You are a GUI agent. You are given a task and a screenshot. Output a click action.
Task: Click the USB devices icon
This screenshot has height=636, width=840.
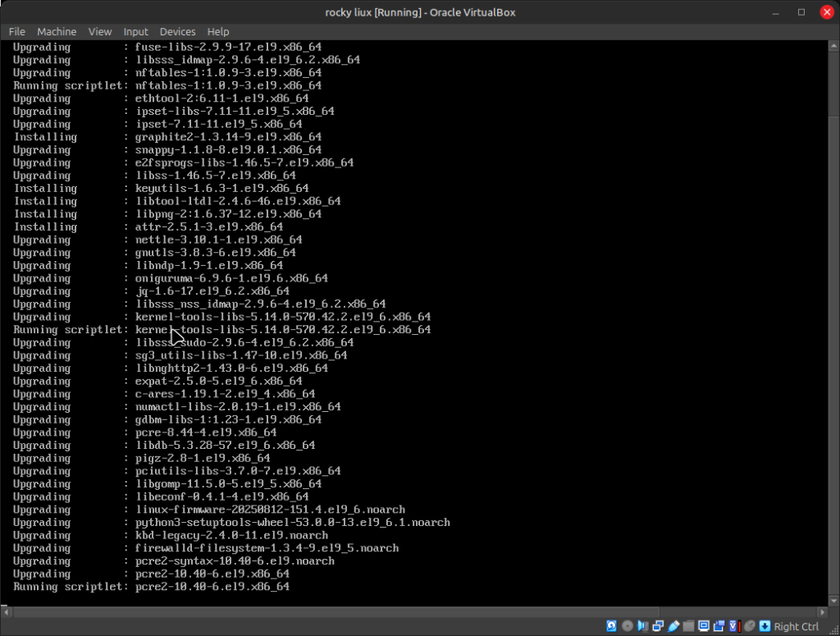tap(673, 626)
